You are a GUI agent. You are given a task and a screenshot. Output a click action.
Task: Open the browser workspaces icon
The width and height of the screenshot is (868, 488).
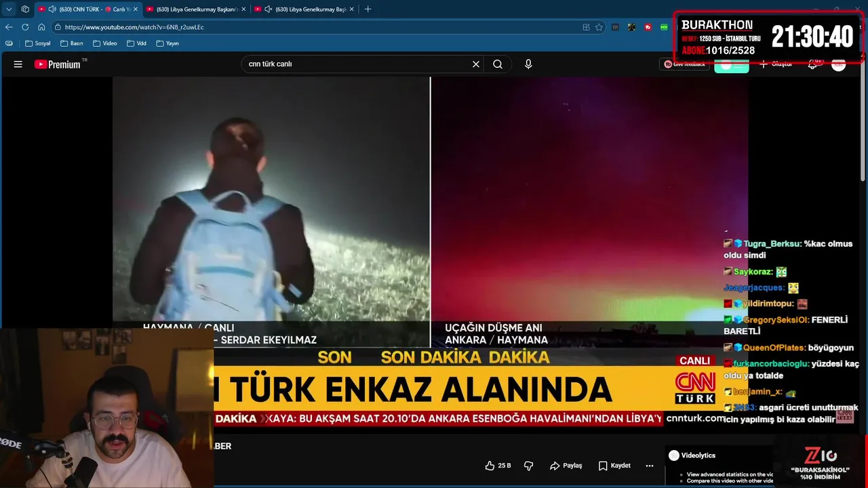point(25,9)
